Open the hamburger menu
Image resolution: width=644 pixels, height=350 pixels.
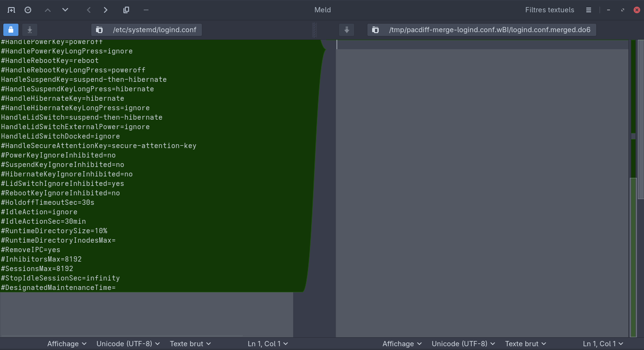pyautogui.click(x=589, y=10)
